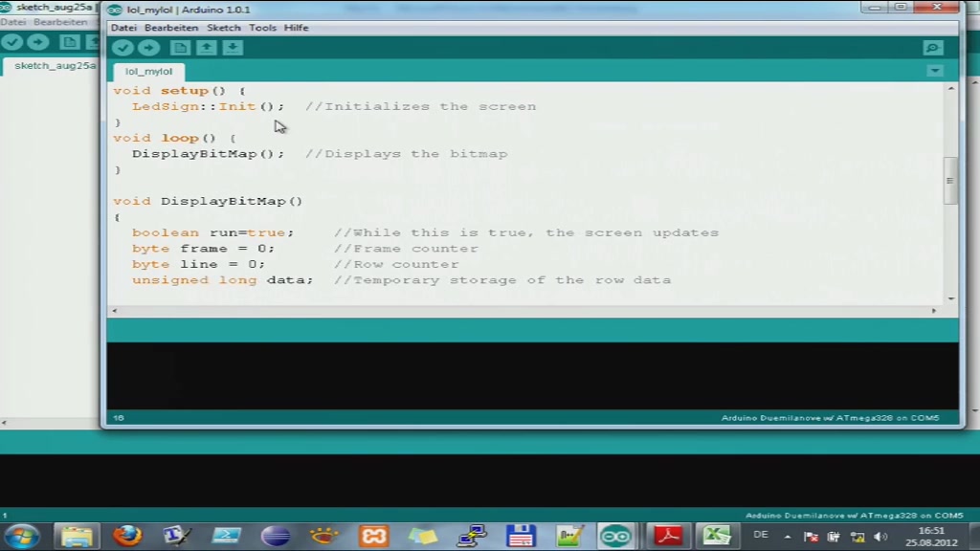The height and width of the screenshot is (551, 980).
Task: Open the Eclipse sphere taskbar icon
Action: click(x=276, y=536)
